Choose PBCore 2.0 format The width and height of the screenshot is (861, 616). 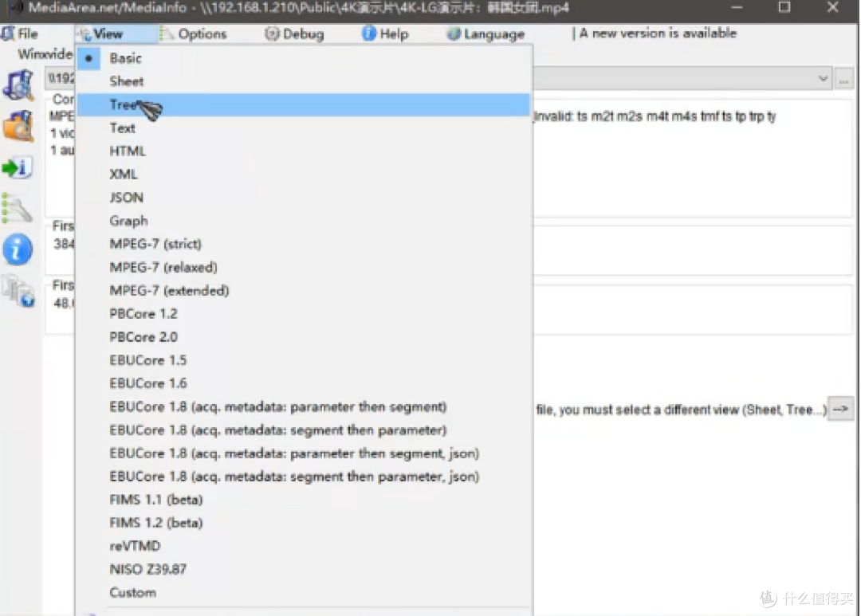303,336
